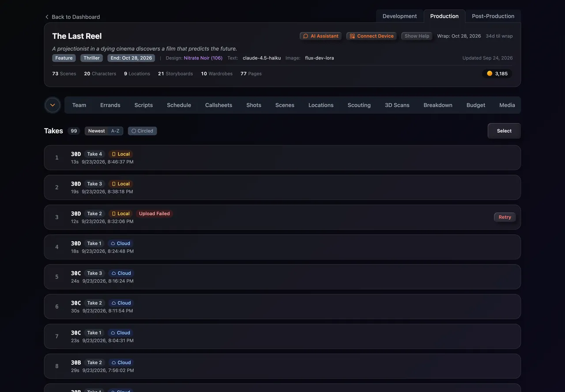Click the Local device icon on 30D Take 4
Viewport: 565px width, 392px height.
pyautogui.click(x=114, y=154)
